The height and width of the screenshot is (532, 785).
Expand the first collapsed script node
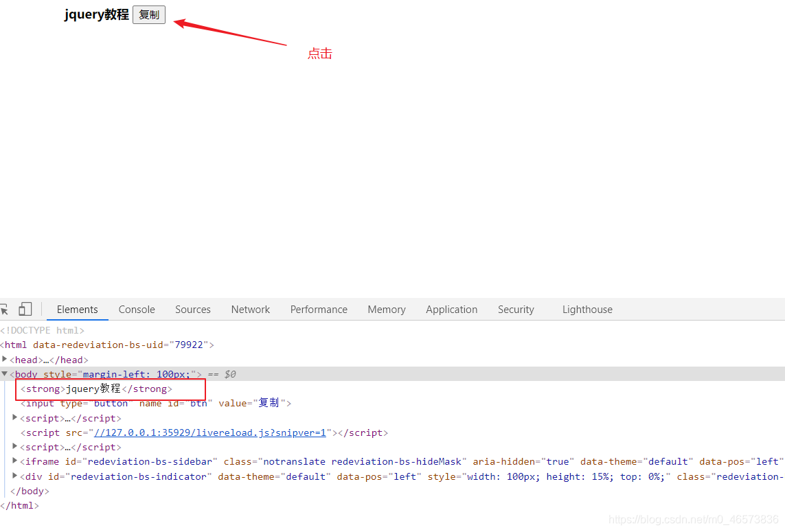(15, 417)
